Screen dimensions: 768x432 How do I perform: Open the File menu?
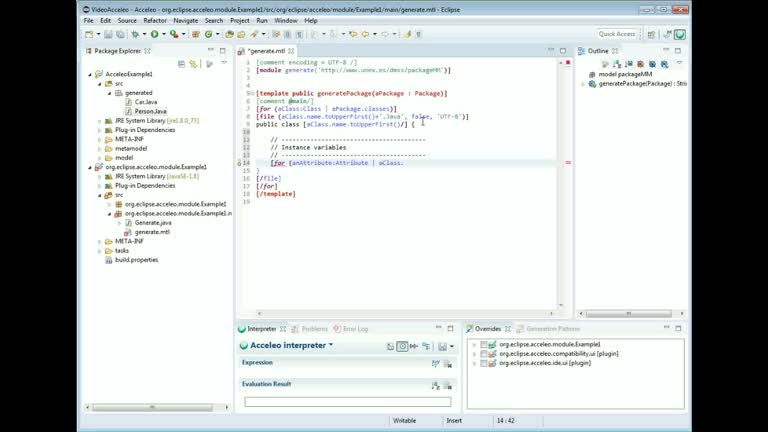click(88, 21)
